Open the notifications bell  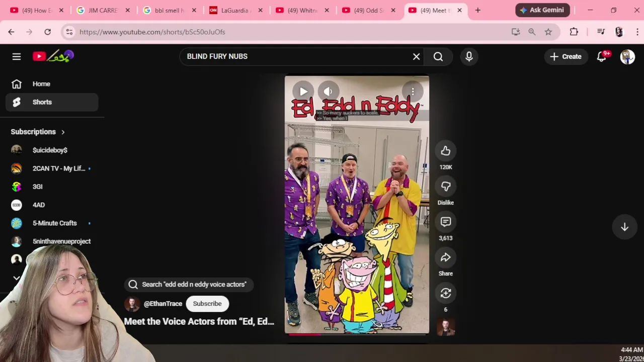[602, 56]
